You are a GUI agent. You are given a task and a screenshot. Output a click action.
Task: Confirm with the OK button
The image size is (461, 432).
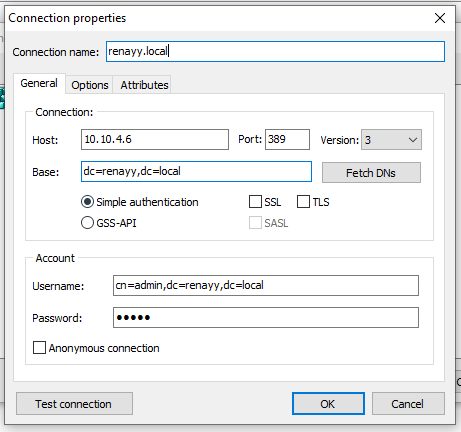click(328, 404)
